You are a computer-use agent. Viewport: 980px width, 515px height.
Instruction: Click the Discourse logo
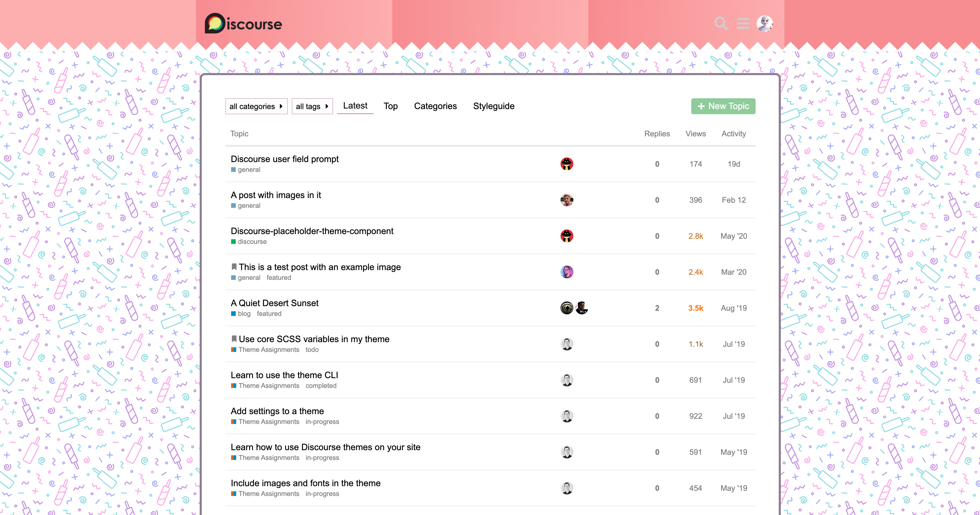coord(243,24)
